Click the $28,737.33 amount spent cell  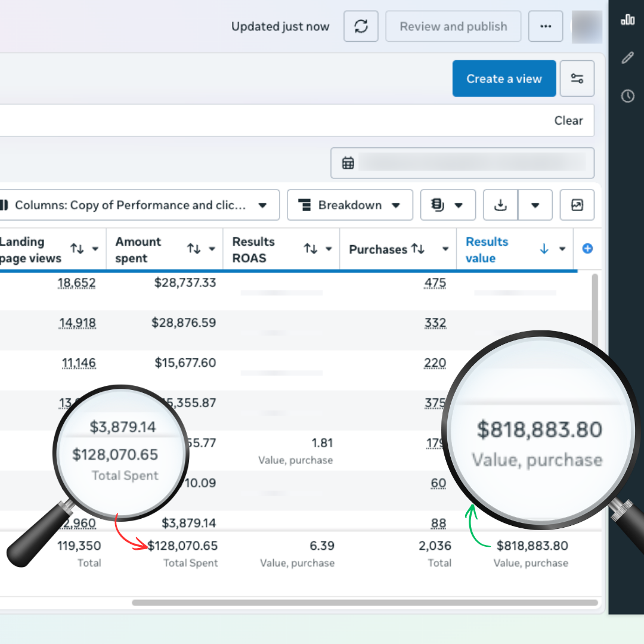coord(185,283)
